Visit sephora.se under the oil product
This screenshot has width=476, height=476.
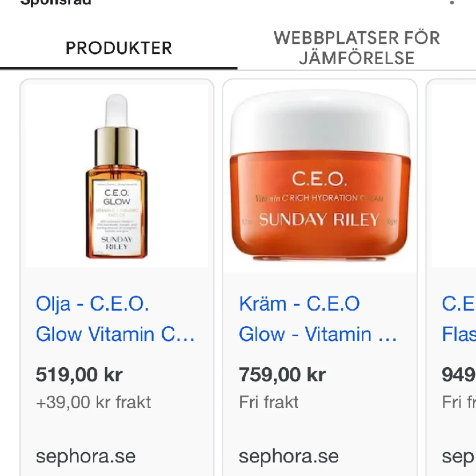click(x=85, y=457)
